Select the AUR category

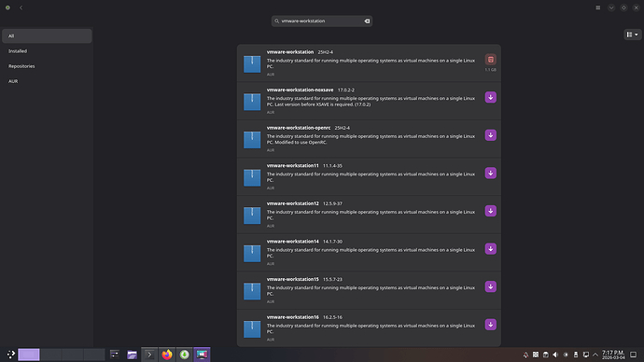[47, 81]
